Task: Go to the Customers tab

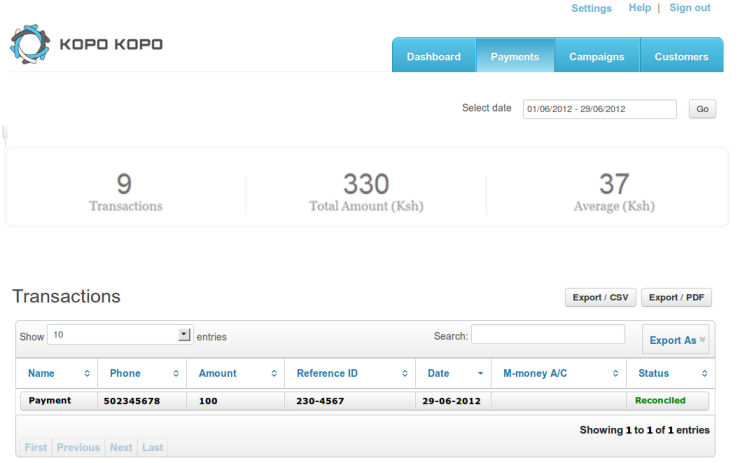Action: pos(681,56)
